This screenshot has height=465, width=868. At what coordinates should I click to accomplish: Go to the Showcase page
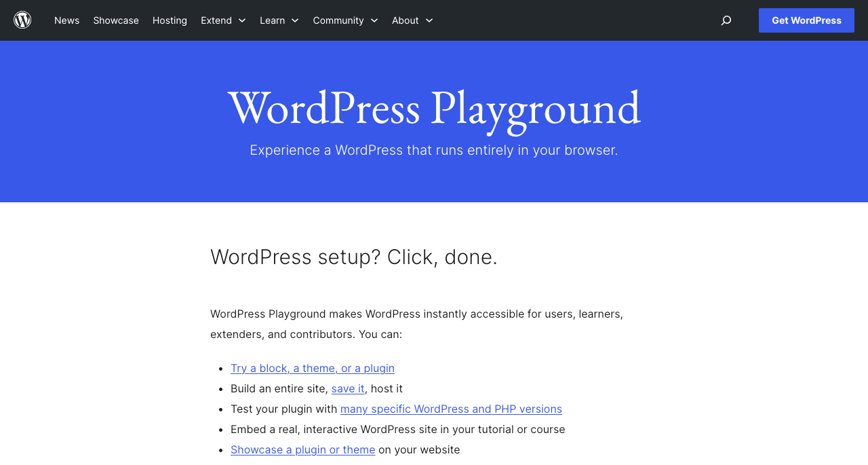116,20
